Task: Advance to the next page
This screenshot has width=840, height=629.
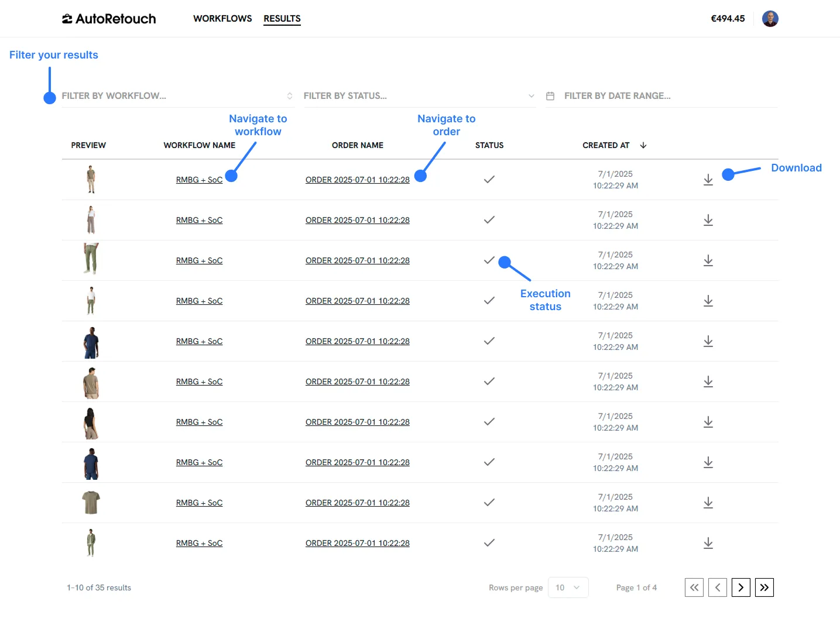Action: tap(741, 587)
